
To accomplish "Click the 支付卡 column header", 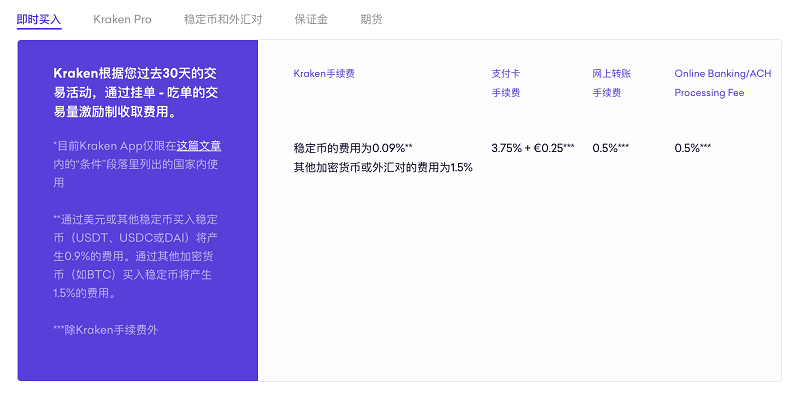I will [506, 74].
